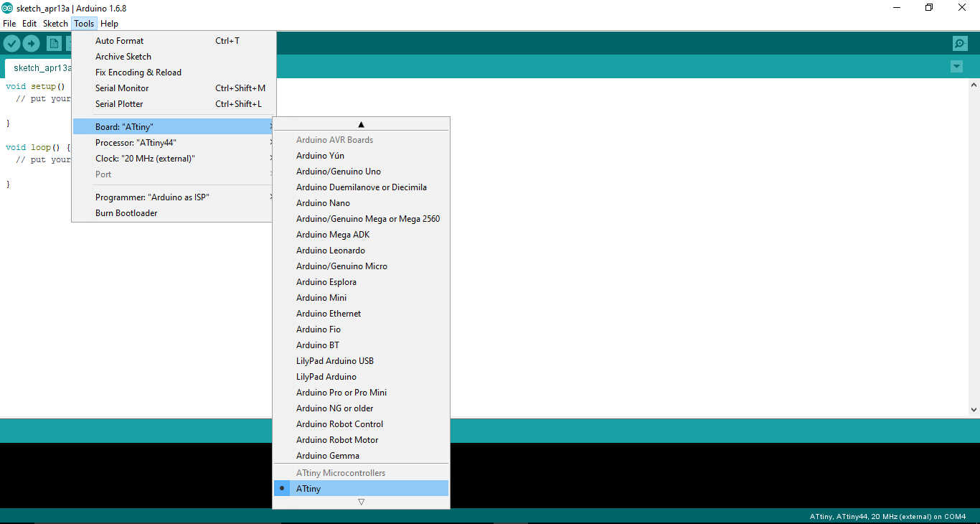Expand the Board: "ATtiny" submenu

(174, 127)
